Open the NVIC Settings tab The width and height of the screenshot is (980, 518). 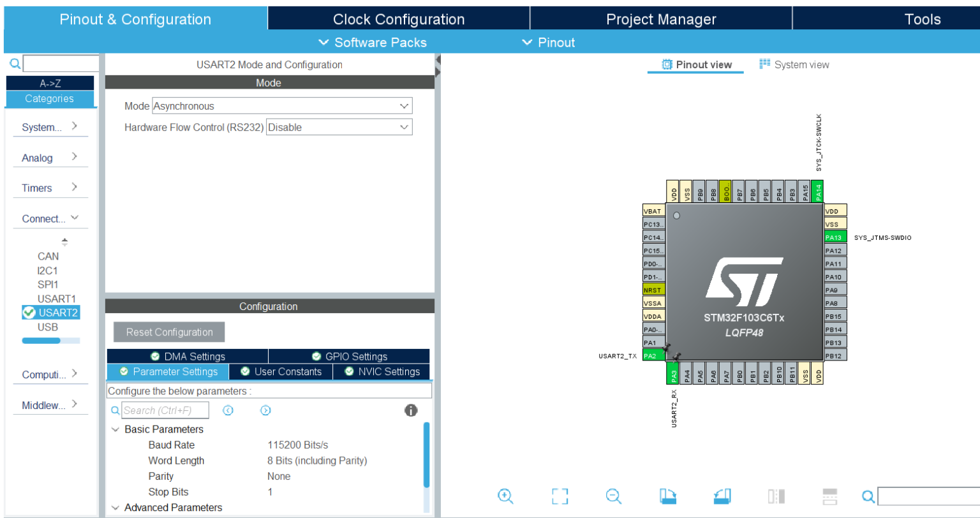point(382,372)
